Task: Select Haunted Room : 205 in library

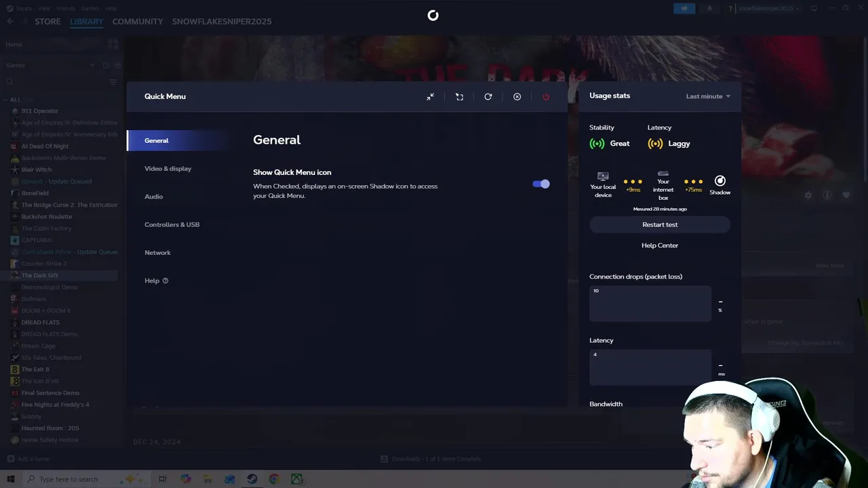Action: 50,428
